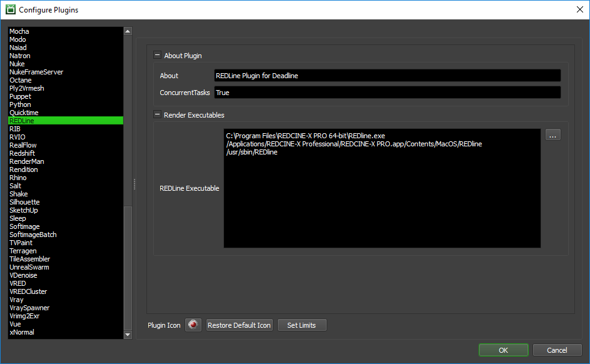
Task: Select UnrealSwarm in the plugin list
Action: (x=66, y=267)
